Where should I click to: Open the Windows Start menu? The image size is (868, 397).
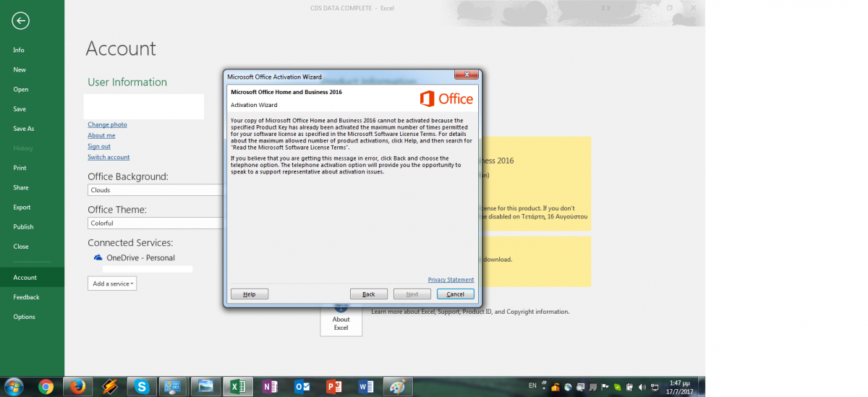pyautogui.click(x=14, y=387)
